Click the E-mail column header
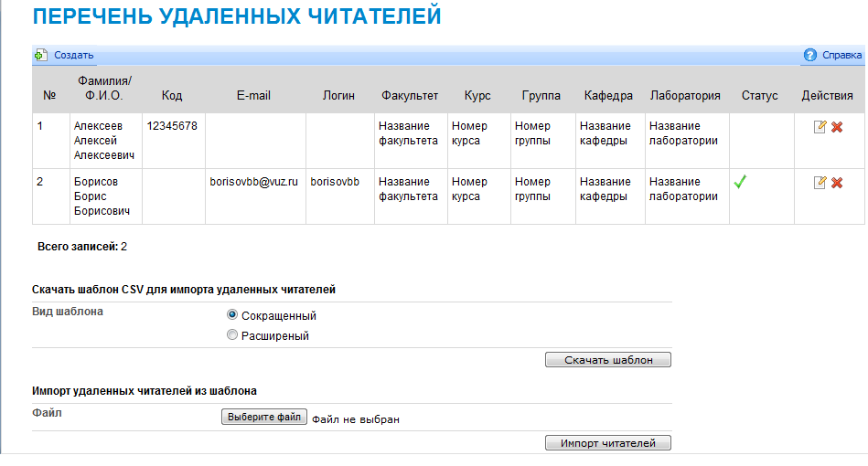This screenshot has height=466, width=868. [253, 95]
